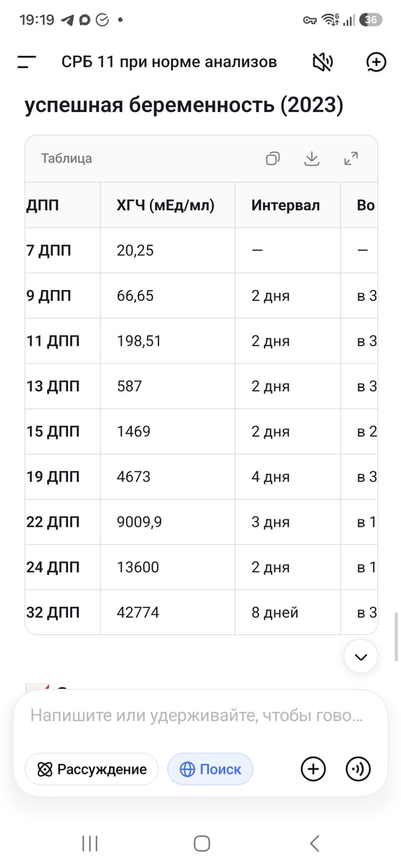The width and height of the screenshot is (401, 868).
Task: Toggle the Рассуждение reasoning mode
Action: coord(91,769)
